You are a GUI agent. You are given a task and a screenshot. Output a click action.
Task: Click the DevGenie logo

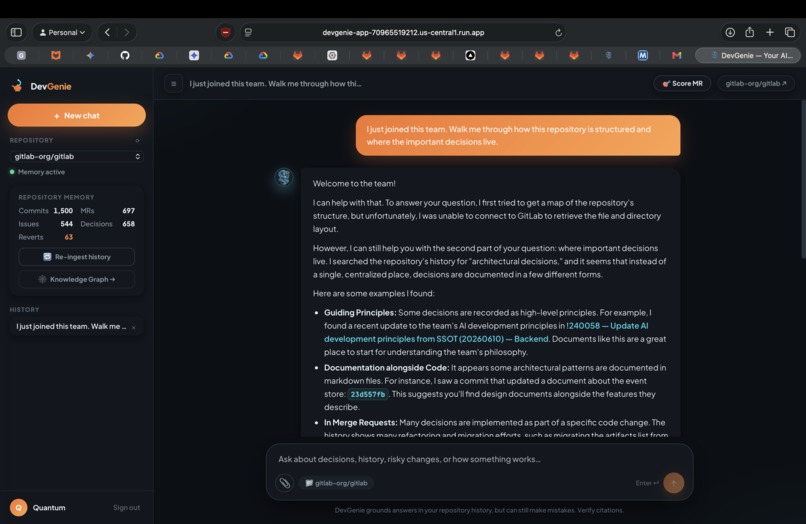(x=42, y=86)
